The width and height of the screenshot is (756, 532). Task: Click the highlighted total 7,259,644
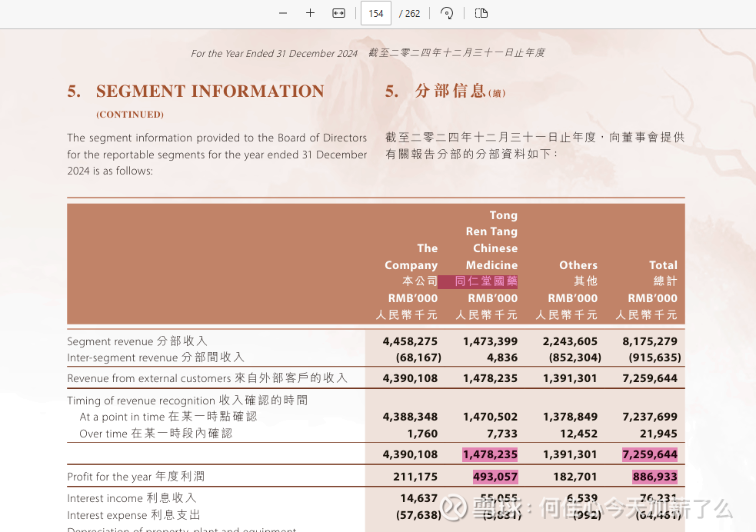pos(650,454)
